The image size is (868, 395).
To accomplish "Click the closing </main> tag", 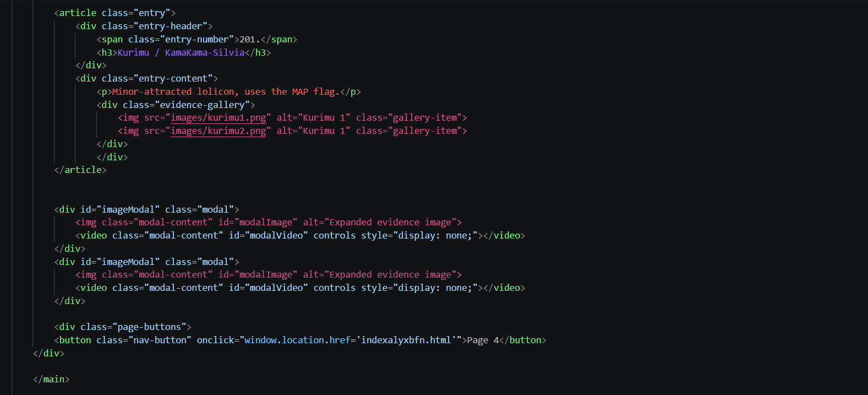I will 51,379.
